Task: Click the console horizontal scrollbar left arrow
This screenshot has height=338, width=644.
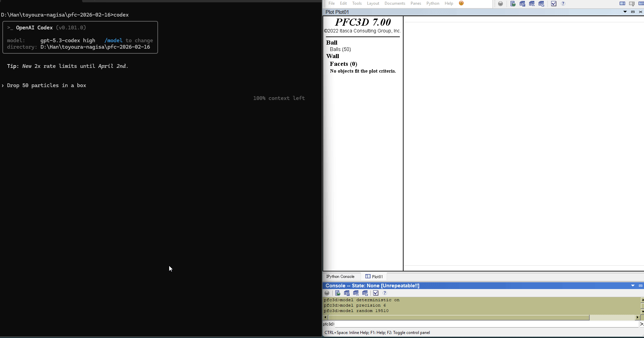Action: (x=326, y=317)
